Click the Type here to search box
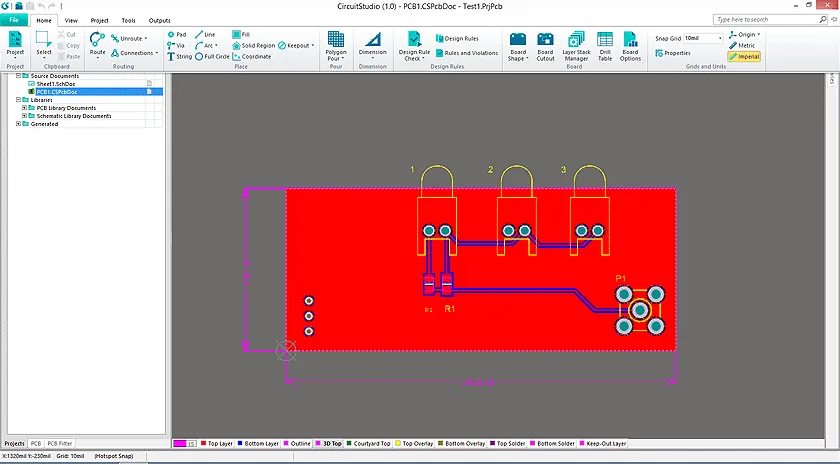The image size is (840, 464). tap(766, 19)
